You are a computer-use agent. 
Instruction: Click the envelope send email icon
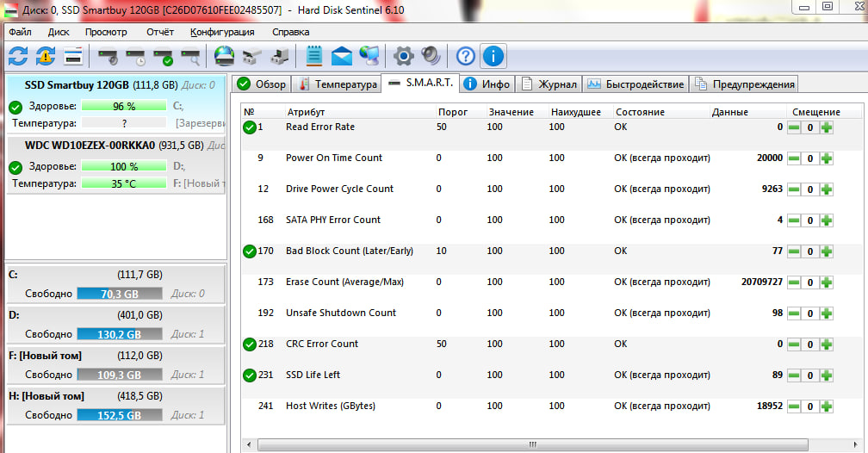pyautogui.click(x=342, y=57)
